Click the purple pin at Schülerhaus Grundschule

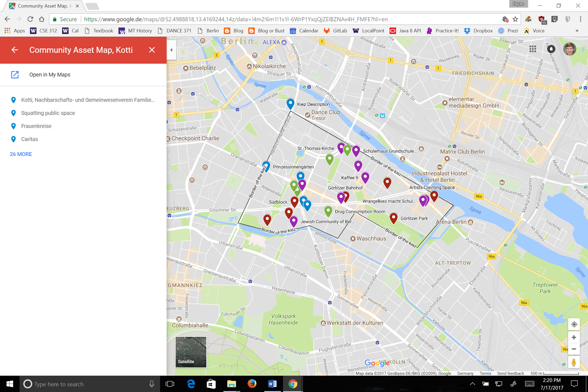[356, 150]
